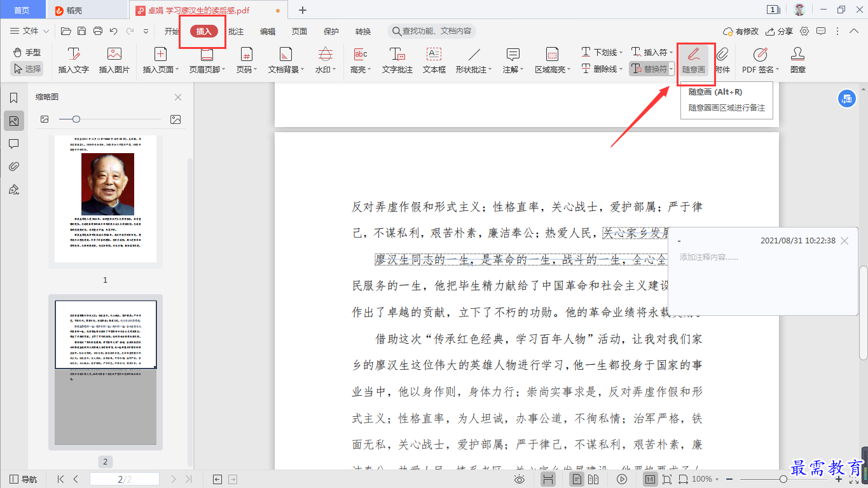This screenshot has height=488, width=868.
Task: Enable two-page view in the status bar
Action: click(x=594, y=479)
